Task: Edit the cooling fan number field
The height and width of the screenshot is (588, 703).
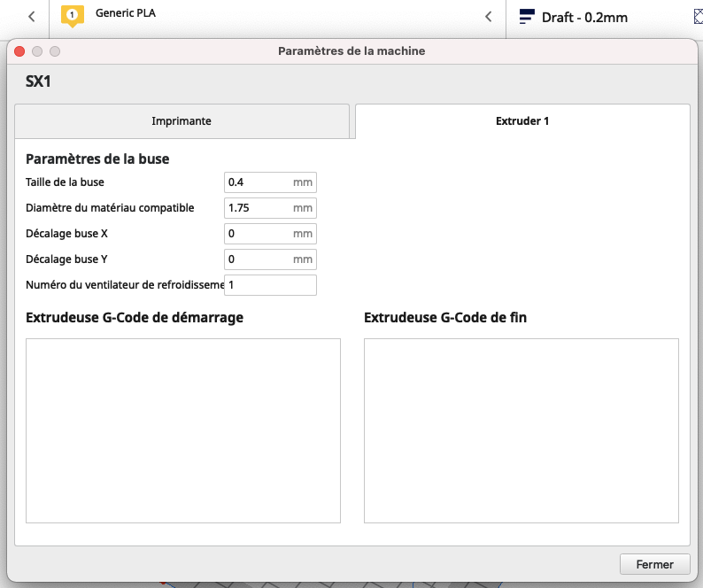Action: coord(270,285)
